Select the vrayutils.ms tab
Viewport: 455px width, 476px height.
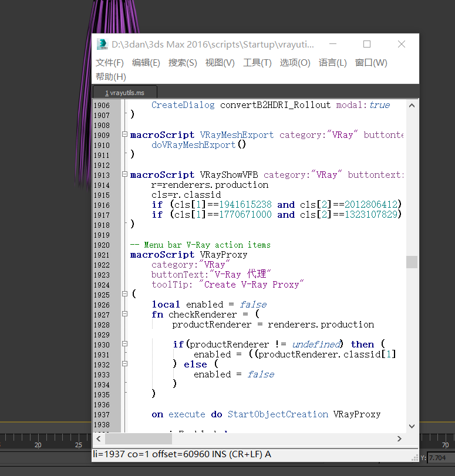pos(125,93)
